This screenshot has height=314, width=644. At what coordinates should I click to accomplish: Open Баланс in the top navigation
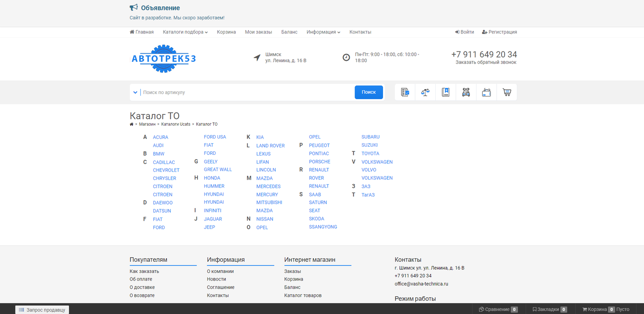click(289, 32)
